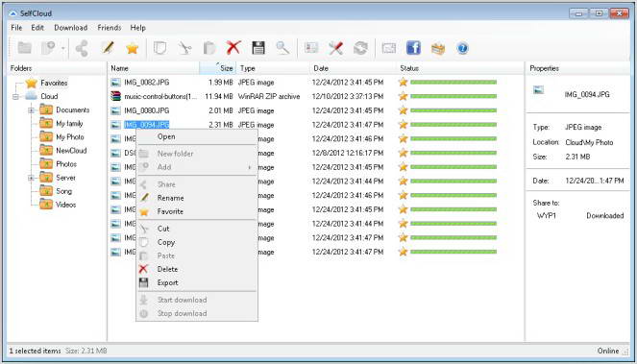Click the Facebook toolbar icon
Screen dimensions: 637x364
(x=413, y=48)
